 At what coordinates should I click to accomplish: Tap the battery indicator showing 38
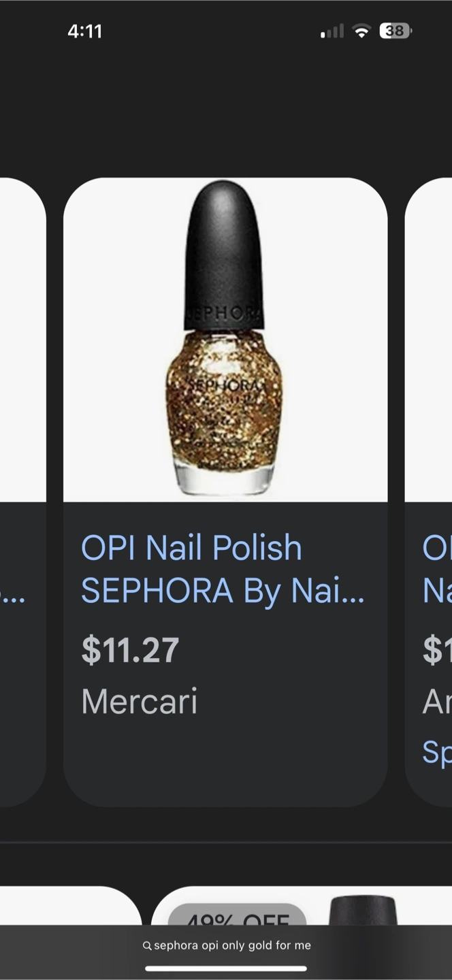tap(395, 31)
